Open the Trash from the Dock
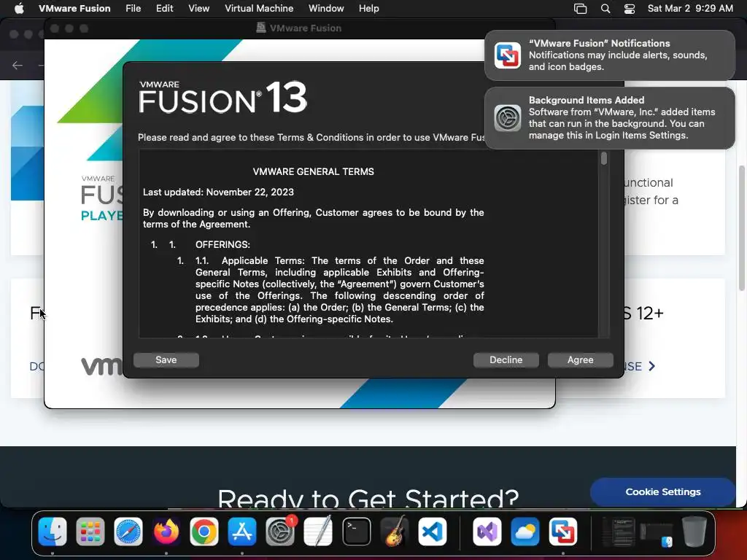 694,532
